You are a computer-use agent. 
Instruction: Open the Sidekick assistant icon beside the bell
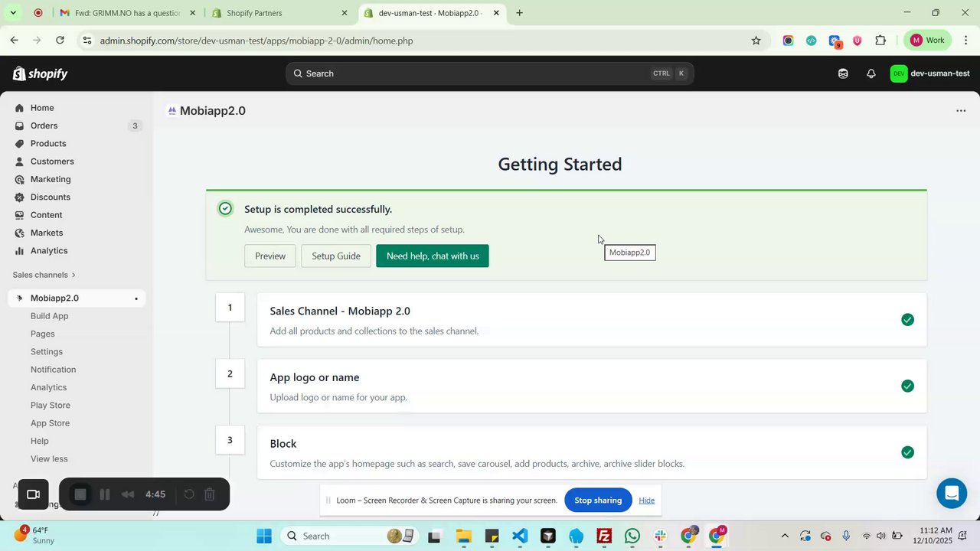pos(843,73)
